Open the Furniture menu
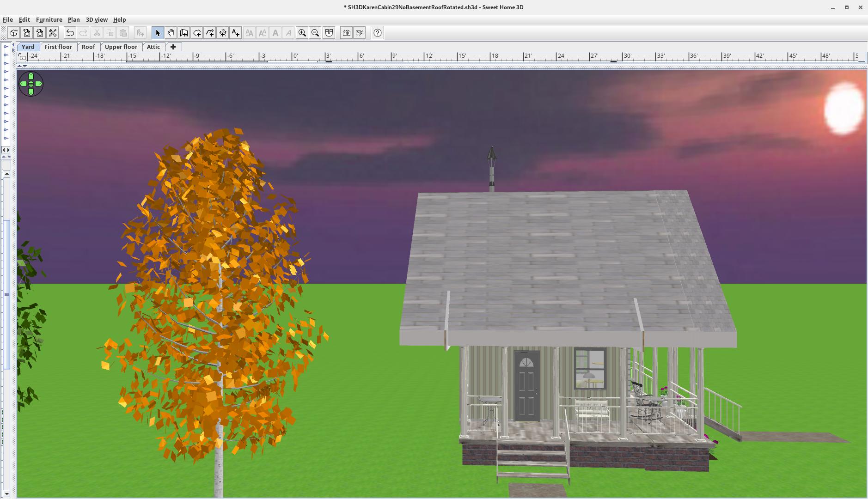Screen dimensions: 868x499 [49, 19]
